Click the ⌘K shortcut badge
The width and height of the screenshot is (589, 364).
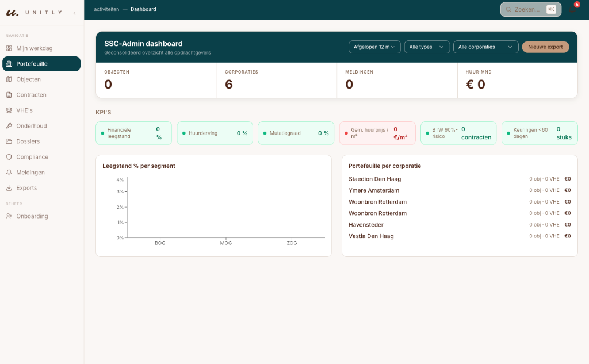(x=551, y=9)
